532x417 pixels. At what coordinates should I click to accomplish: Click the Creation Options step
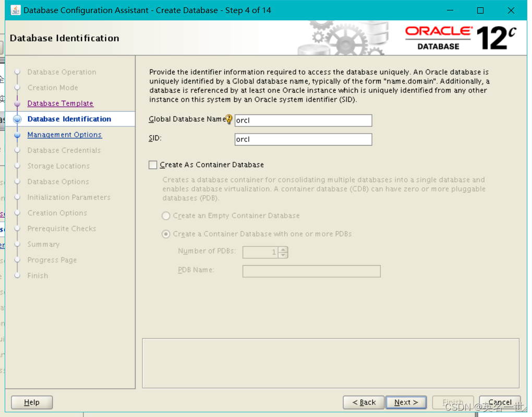click(57, 212)
